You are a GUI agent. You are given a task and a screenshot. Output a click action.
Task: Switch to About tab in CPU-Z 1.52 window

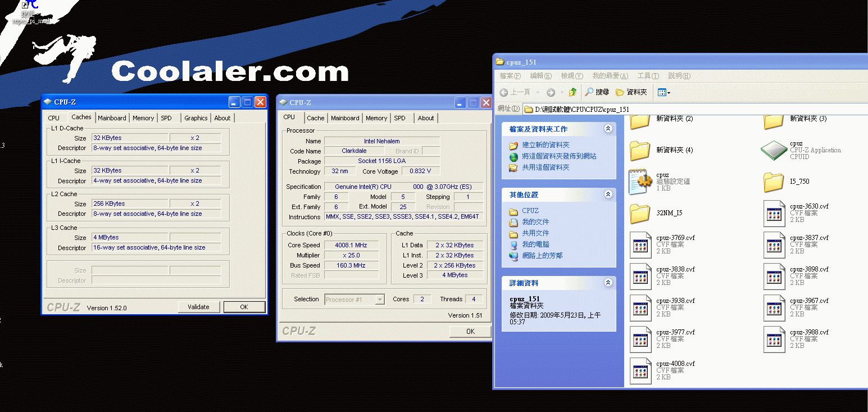(x=222, y=118)
